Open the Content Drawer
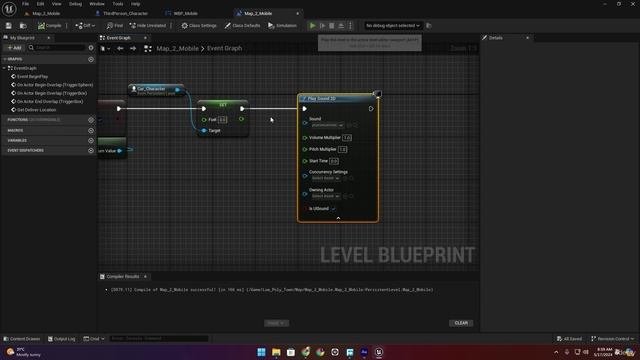Image resolution: width=640 pixels, height=360 pixels. [x=22, y=339]
